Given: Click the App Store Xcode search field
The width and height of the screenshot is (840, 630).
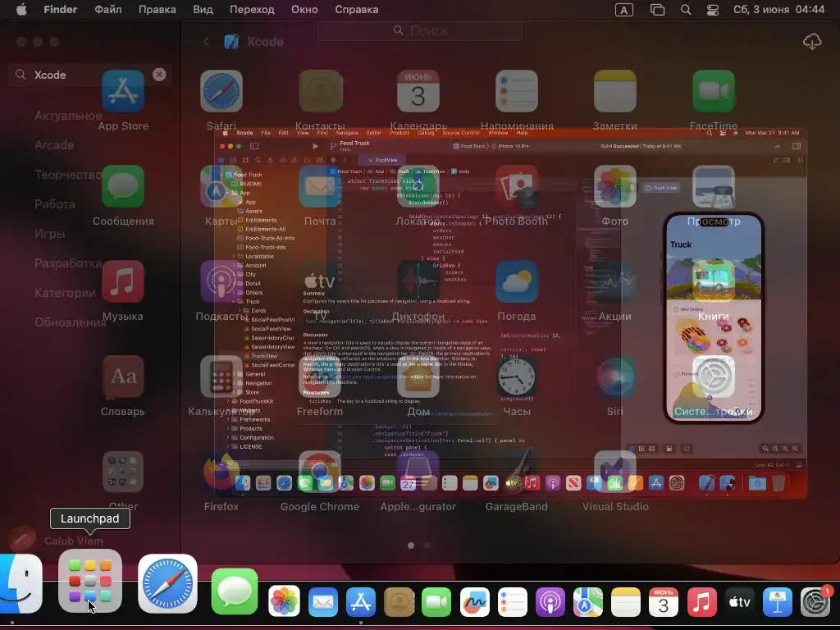Looking at the screenshot, I should click(90, 75).
